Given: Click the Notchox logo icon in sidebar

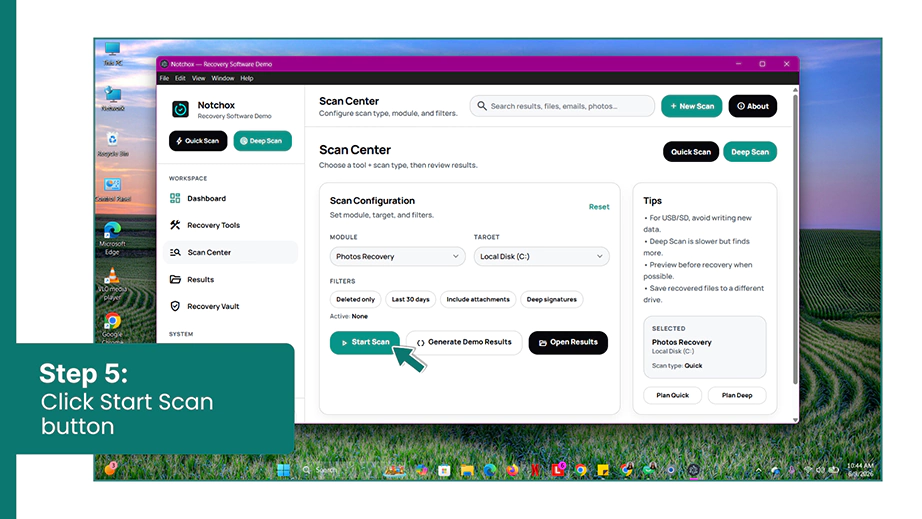Looking at the screenshot, I should point(181,109).
